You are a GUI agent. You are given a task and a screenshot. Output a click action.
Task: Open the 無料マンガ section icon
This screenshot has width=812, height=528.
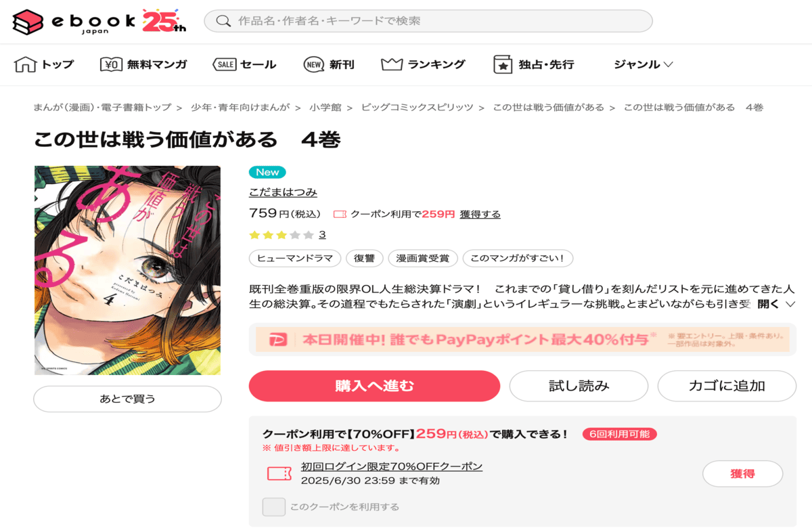(x=111, y=64)
